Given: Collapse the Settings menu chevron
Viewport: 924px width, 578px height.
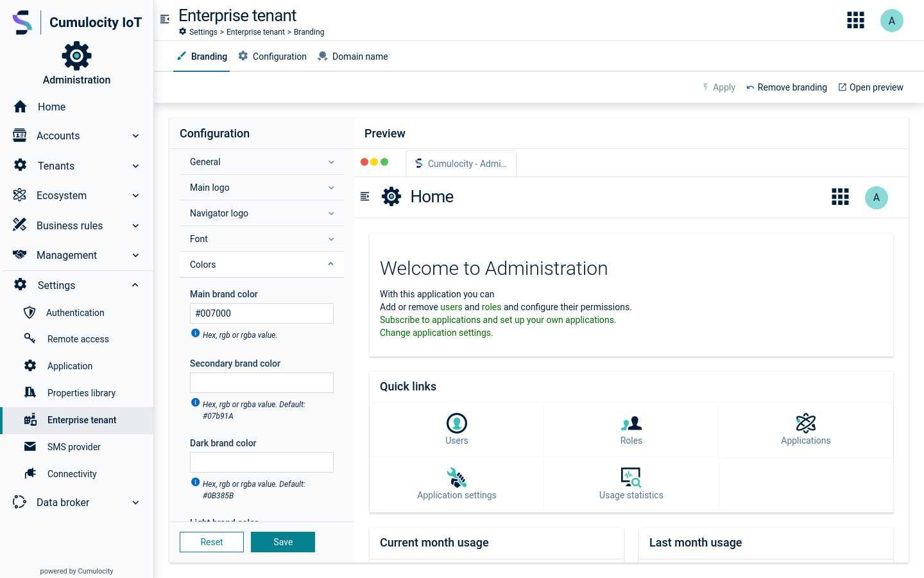Looking at the screenshot, I should click(x=135, y=285).
